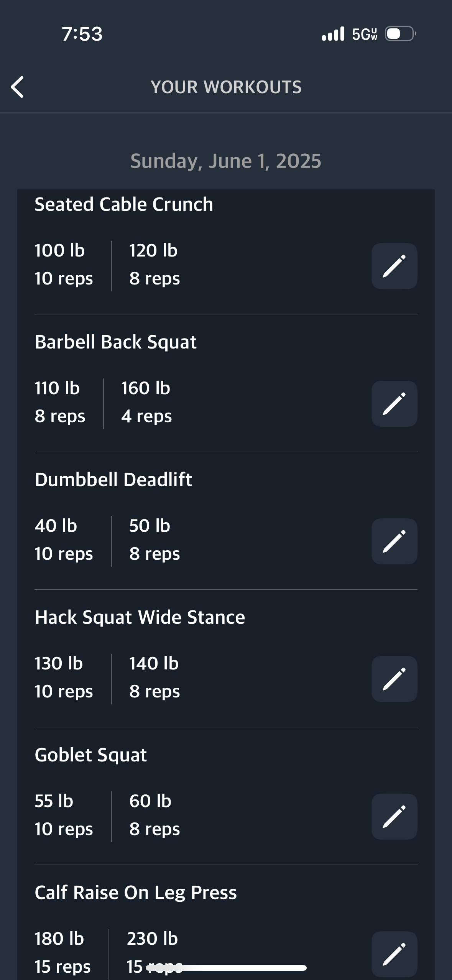Select the Barbell Back Squat title
This screenshot has height=980, width=452.
click(115, 342)
